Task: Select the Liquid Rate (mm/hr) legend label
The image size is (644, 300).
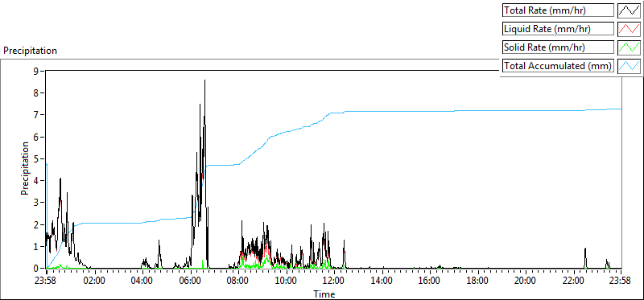Action: 558,29
